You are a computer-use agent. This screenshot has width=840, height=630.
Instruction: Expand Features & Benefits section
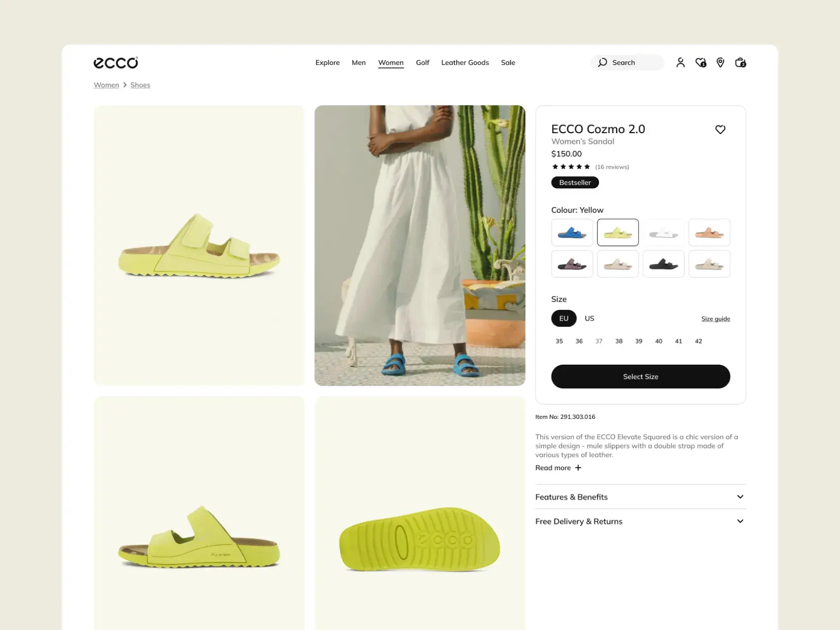pyautogui.click(x=641, y=497)
